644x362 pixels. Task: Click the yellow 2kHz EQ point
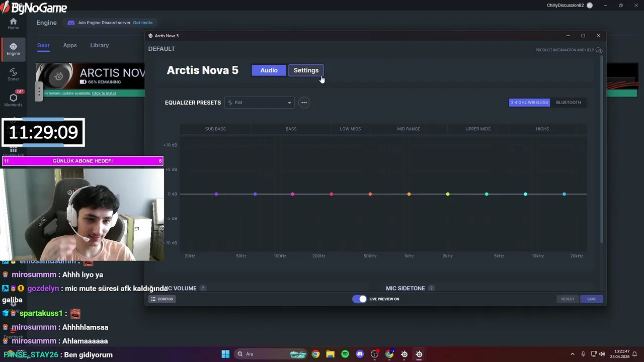pos(448,194)
